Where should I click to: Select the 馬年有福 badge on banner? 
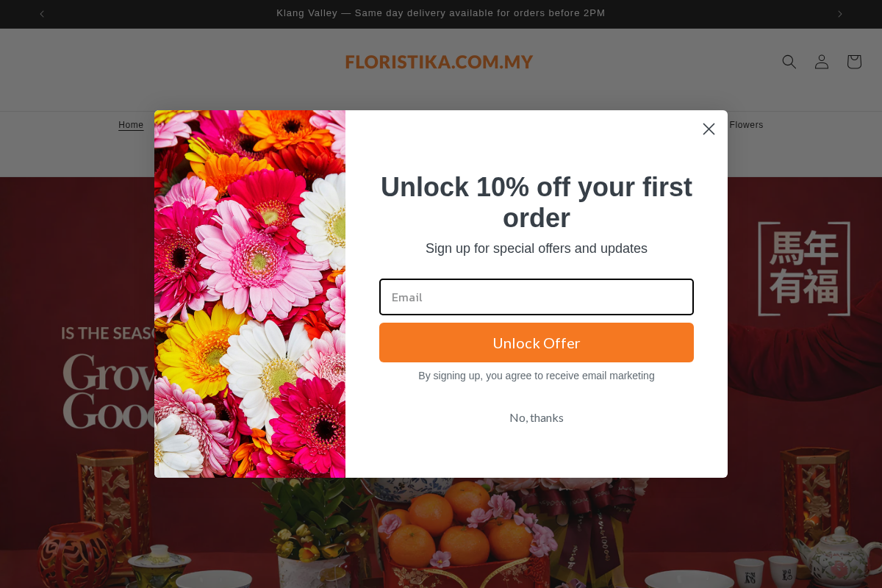[x=803, y=268]
